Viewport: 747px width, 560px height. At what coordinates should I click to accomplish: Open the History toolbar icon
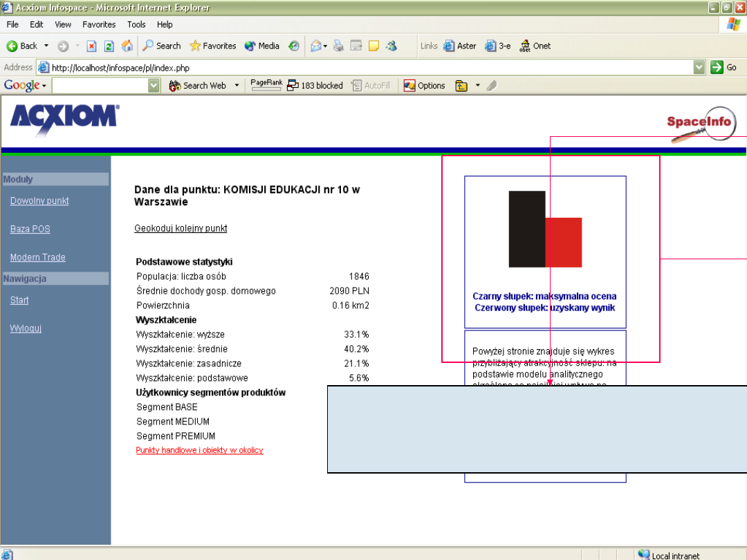pyautogui.click(x=294, y=46)
